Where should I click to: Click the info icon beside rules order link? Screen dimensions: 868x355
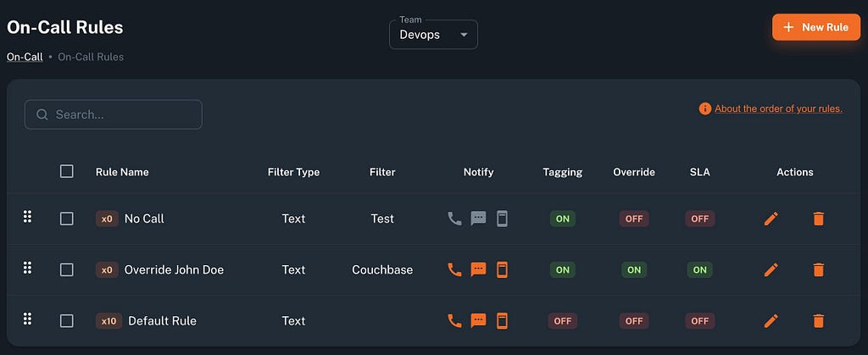coord(704,109)
